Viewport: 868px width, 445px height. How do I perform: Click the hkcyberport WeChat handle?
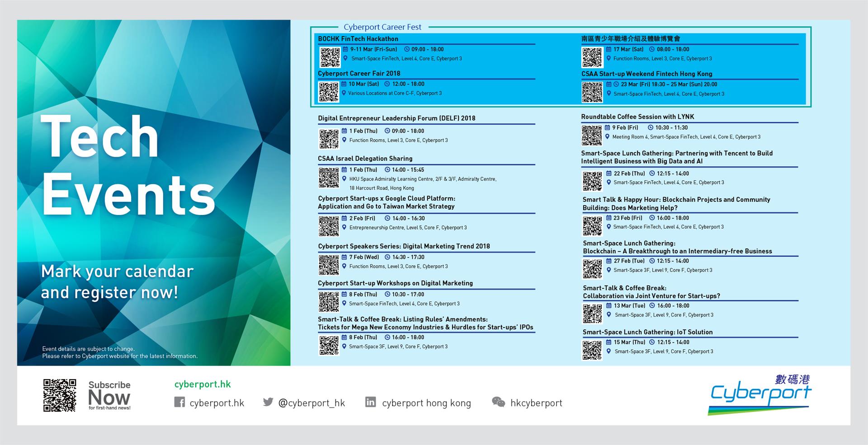[536, 403]
